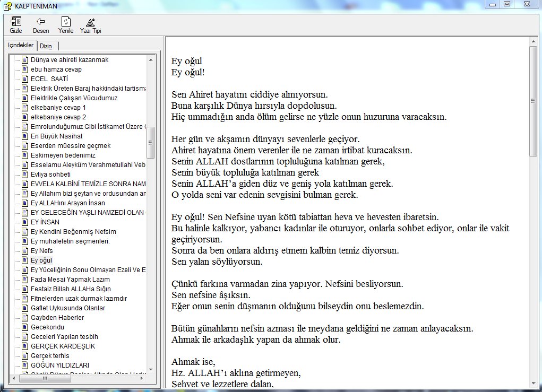Switch to the Dizin tab

coord(47,46)
